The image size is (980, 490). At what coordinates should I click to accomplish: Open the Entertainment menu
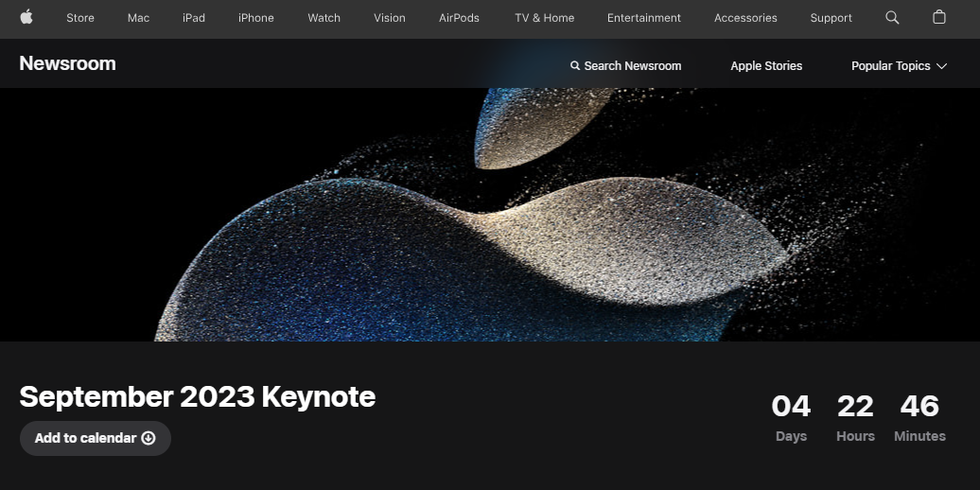point(644,18)
